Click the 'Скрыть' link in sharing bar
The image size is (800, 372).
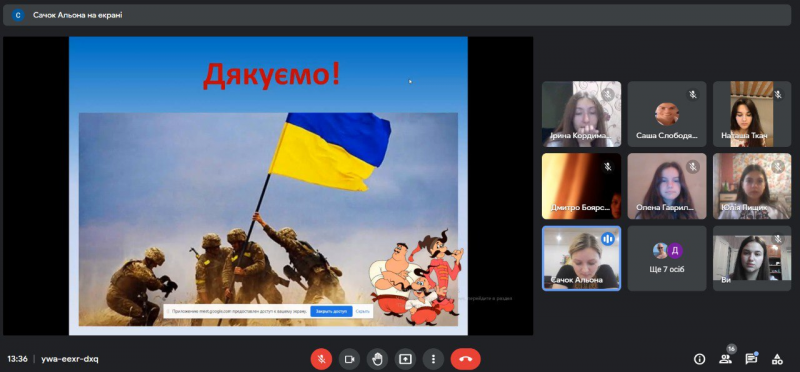[363, 311]
